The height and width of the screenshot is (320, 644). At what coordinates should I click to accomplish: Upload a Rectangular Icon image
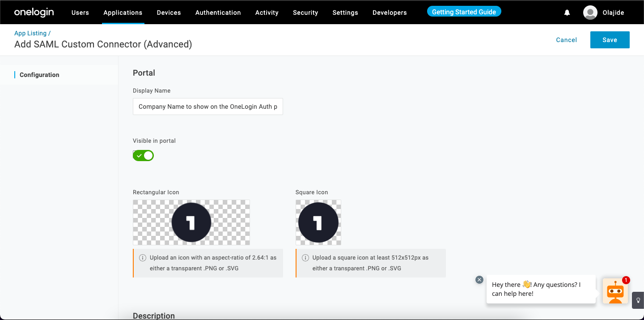coord(191,222)
